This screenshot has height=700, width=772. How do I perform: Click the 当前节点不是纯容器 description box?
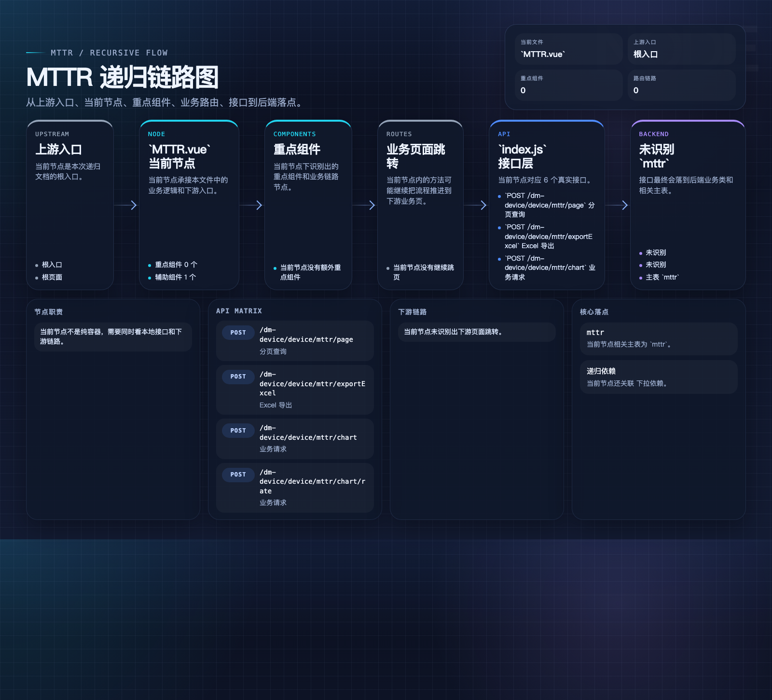[113, 336]
